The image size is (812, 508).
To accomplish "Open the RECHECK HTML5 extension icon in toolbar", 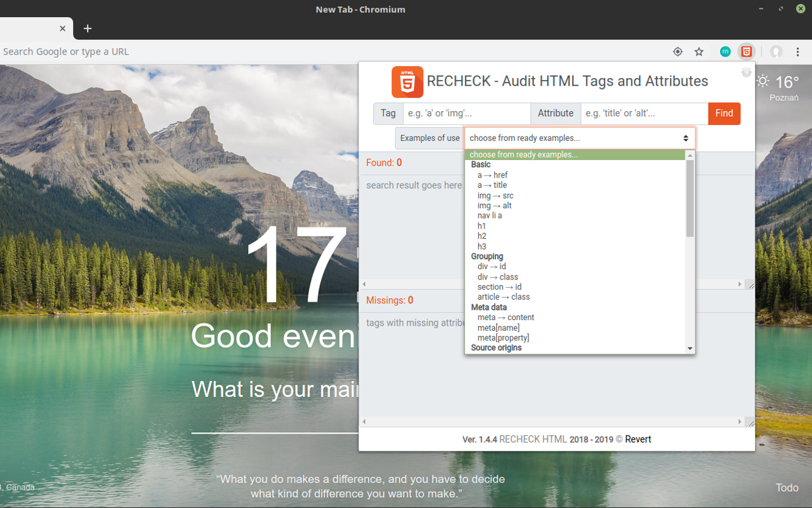I will tap(747, 51).
